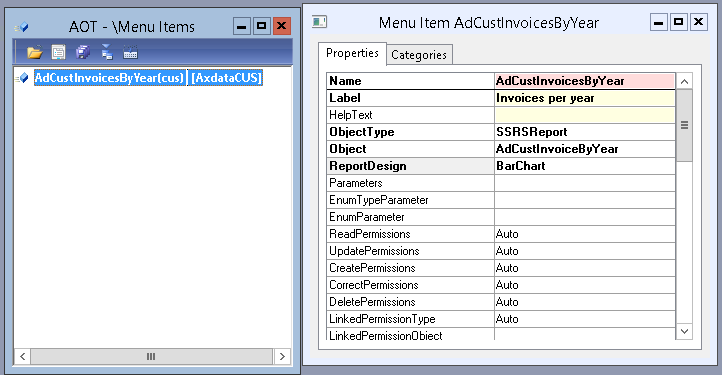Click the Name property label
The image size is (722, 375).
pyautogui.click(x=345, y=81)
